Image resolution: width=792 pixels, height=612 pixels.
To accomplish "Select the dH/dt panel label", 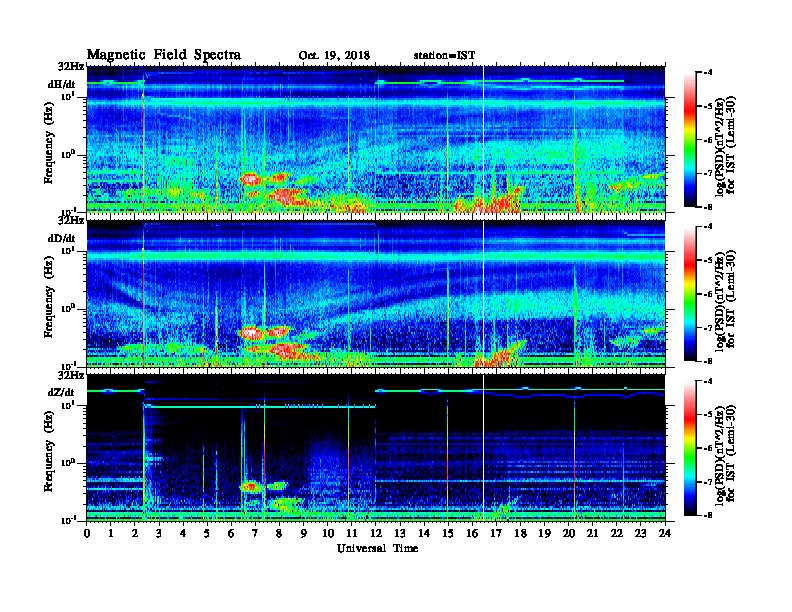I will (61, 84).
